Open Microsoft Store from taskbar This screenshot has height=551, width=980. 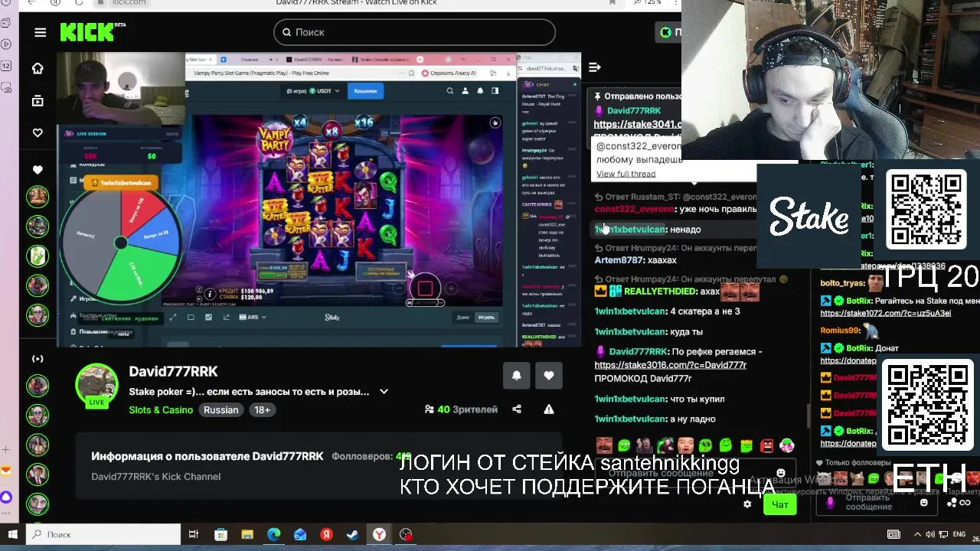tap(220, 534)
